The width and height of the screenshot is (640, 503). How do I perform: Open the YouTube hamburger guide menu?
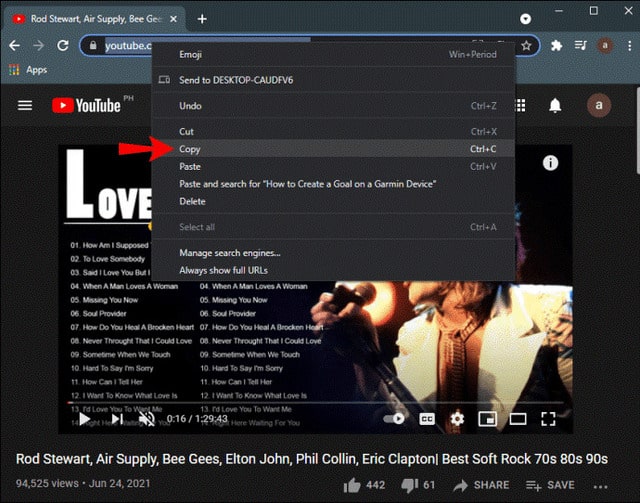[25, 106]
